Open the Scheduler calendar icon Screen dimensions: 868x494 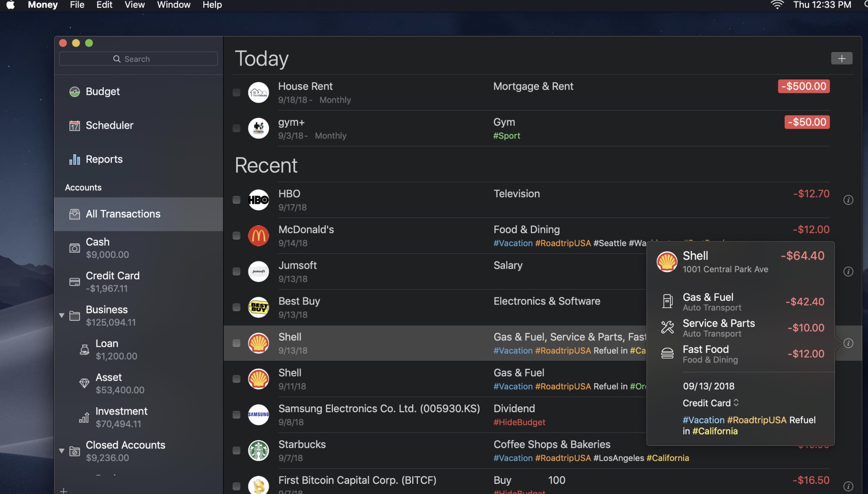[x=74, y=126]
